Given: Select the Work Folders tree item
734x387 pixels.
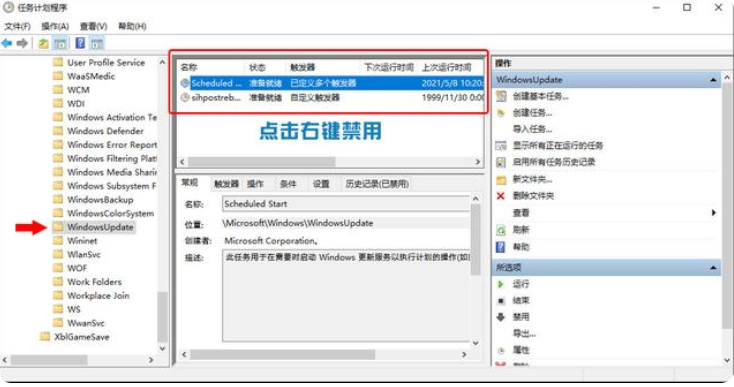Looking at the screenshot, I should coord(94,282).
